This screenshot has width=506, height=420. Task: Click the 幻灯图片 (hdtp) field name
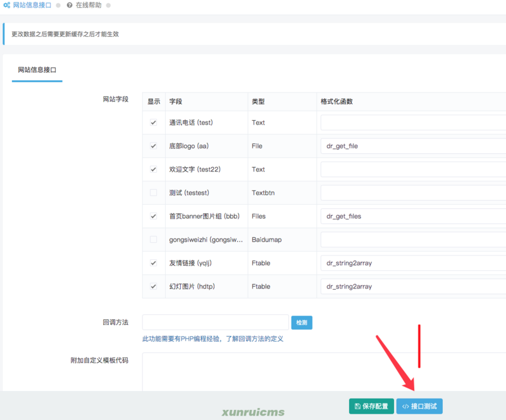click(x=192, y=287)
